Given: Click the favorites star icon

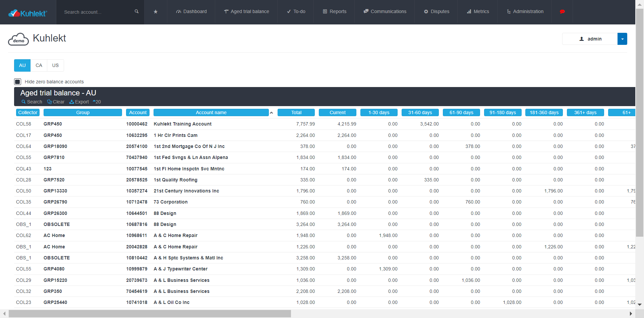Looking at the screenshot, I should pyautogui.click(x=156, y=12).
